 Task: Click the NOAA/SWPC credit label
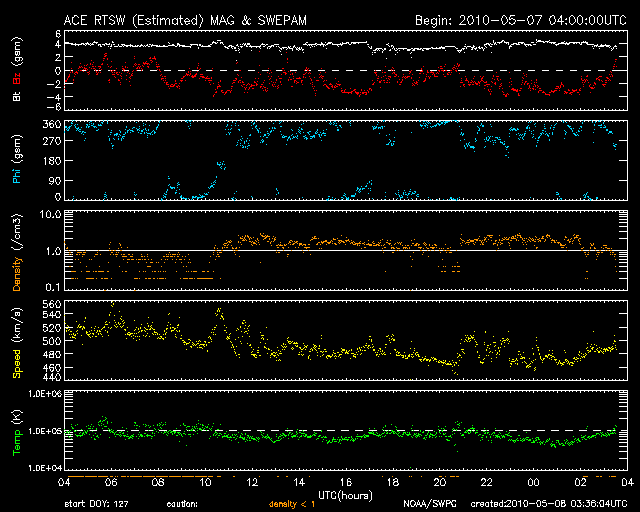pyautogui.click(x=426, y=504)
